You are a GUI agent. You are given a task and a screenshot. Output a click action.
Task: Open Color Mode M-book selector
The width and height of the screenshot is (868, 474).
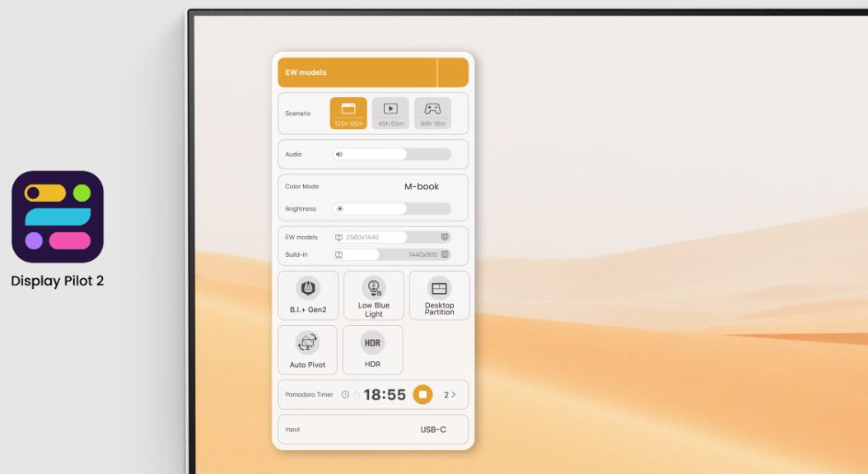pyautogui.click(x=422, y=187)
